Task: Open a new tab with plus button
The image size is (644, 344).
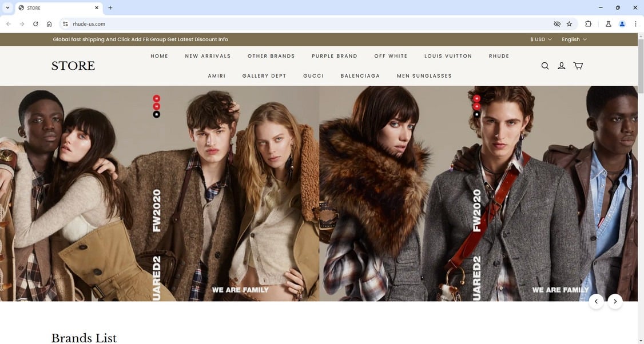Action: [110, 8]
